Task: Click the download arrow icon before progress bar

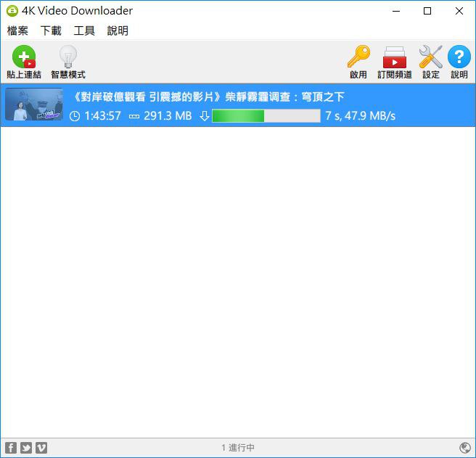Action: (205, 116)
